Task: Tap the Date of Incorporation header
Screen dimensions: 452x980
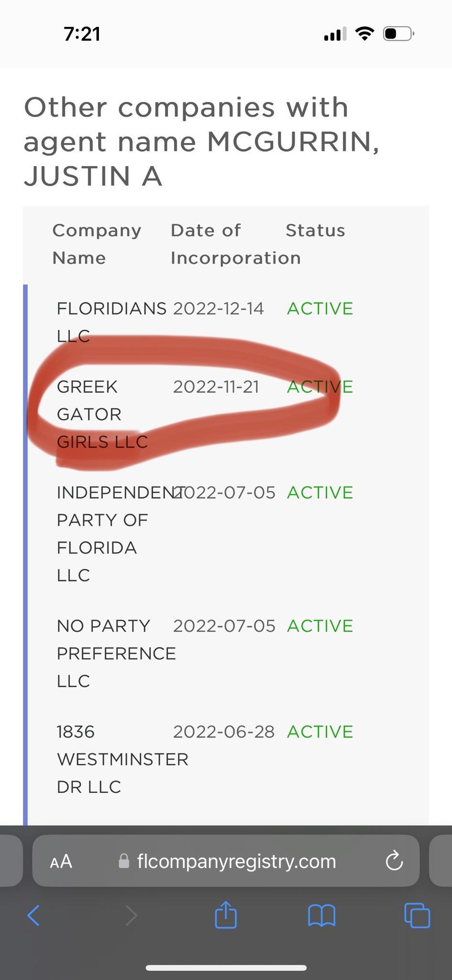Action: click(236, 244)
